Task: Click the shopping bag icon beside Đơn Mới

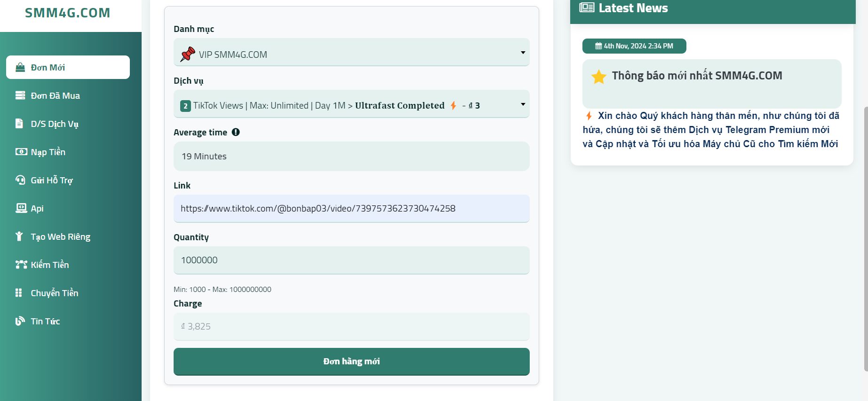Action: (x=20, y=67)
